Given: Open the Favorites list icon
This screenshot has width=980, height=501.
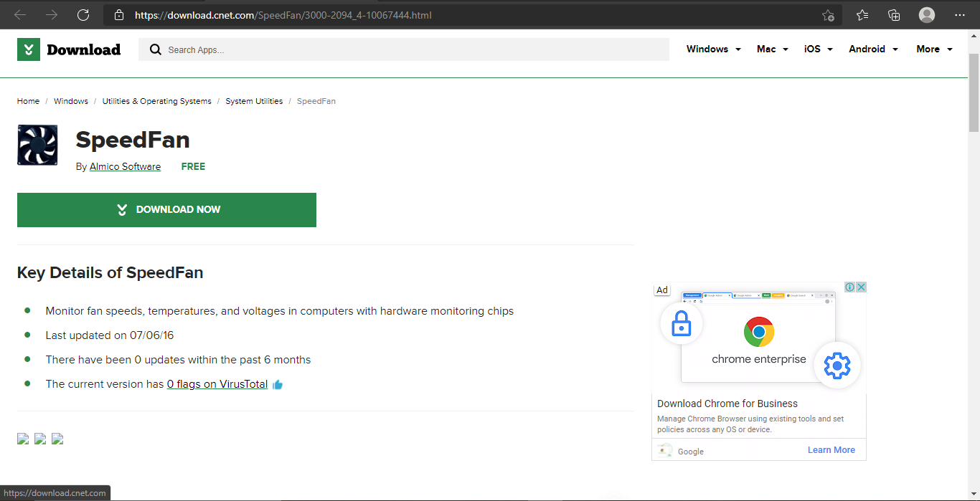Looking at the screenshot, I should click(862, 15).
